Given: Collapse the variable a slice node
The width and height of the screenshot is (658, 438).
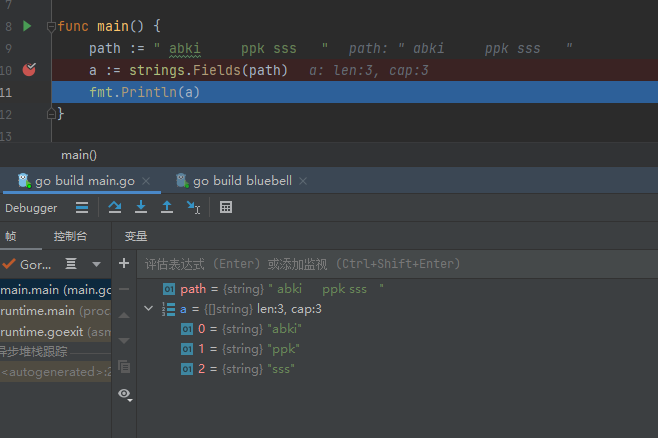Looking at the screenshot, I should [149, 310].
